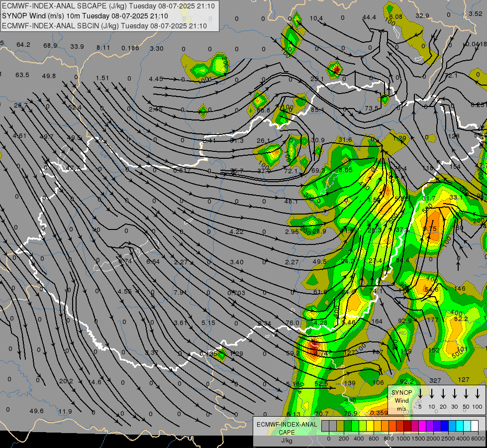
Task: Pick the dark red CAPE legend swatch
Action: 407,426
